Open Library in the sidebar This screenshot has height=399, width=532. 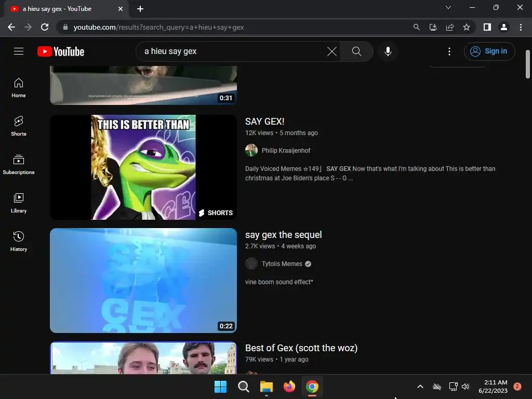[x=19, y=203]
